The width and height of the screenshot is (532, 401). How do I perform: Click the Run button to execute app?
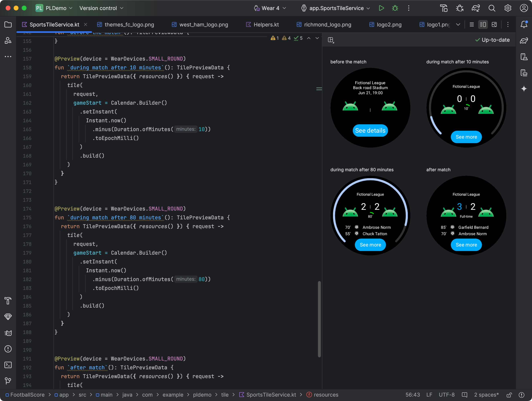[381, 8]
